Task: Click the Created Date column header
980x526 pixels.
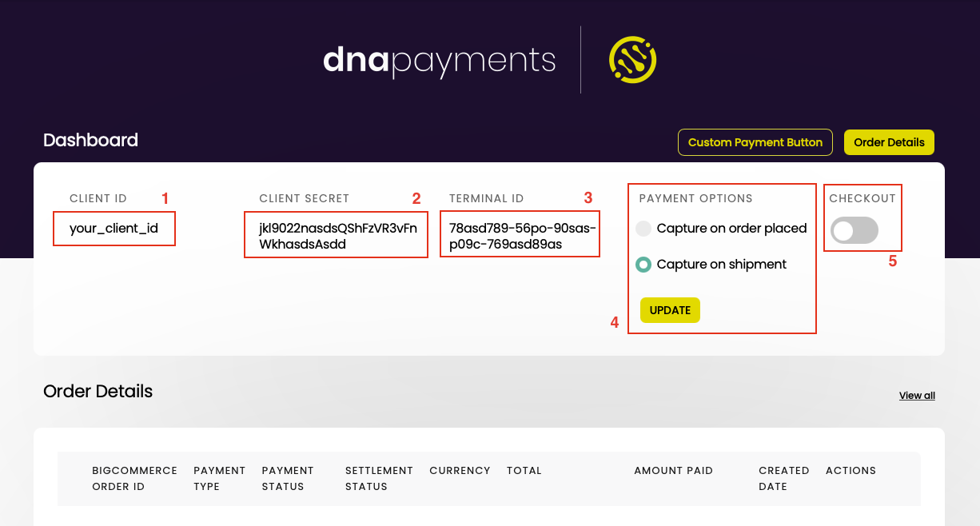Action: tap(784, 478)
